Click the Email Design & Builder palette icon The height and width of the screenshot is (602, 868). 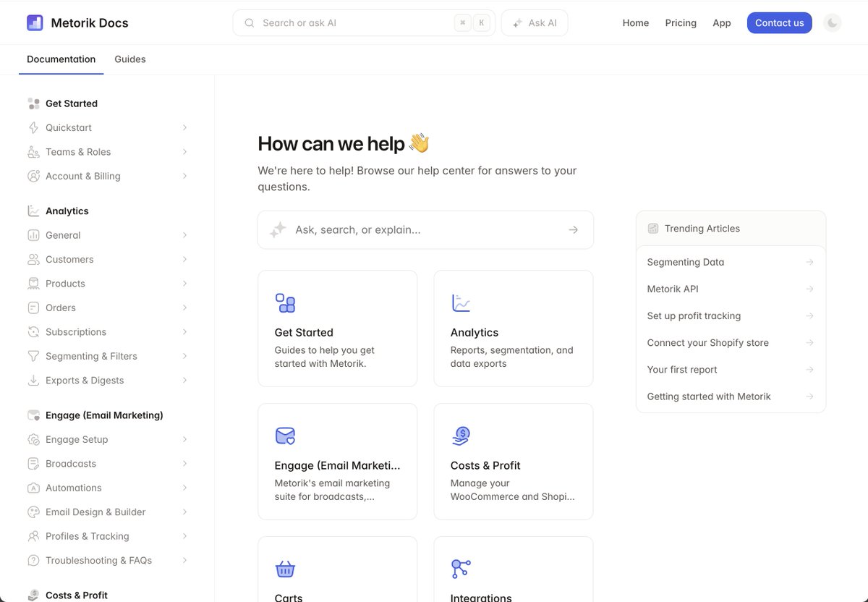(x=33, y=512)
